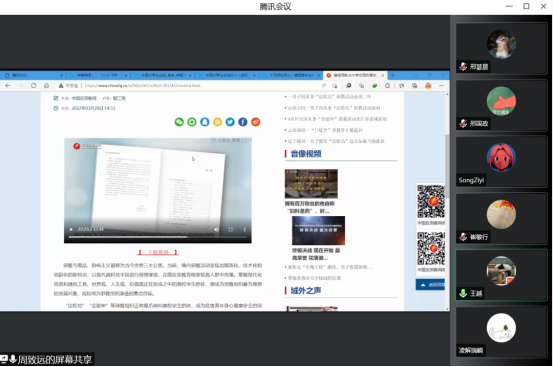Open sidebar link starting with 山西大同
The width and height of the screenshot is (553, 367).
(333, 108)
